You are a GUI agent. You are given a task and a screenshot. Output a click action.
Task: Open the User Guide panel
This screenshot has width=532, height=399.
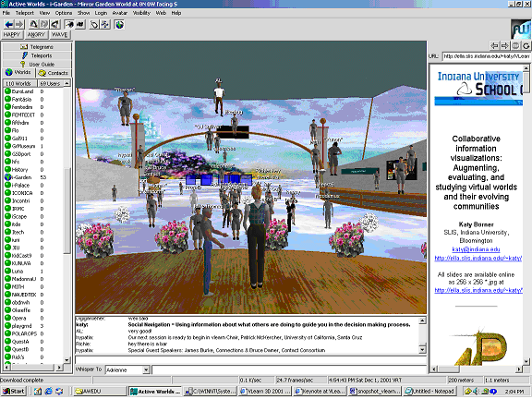click(x=37, y=64)
